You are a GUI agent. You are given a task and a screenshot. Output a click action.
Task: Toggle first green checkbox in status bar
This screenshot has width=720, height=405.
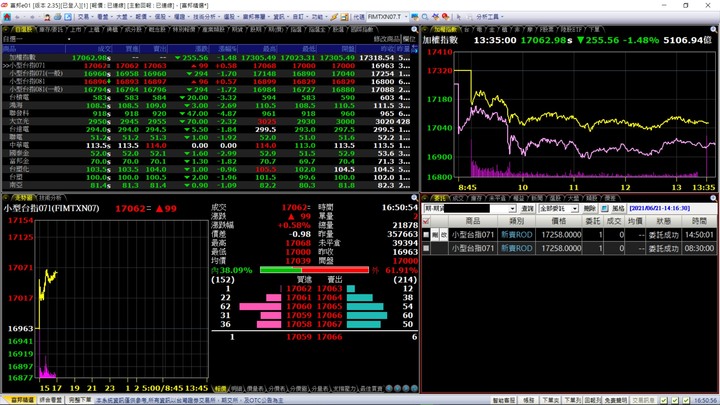pyautogui.click(x=664, y=400)
